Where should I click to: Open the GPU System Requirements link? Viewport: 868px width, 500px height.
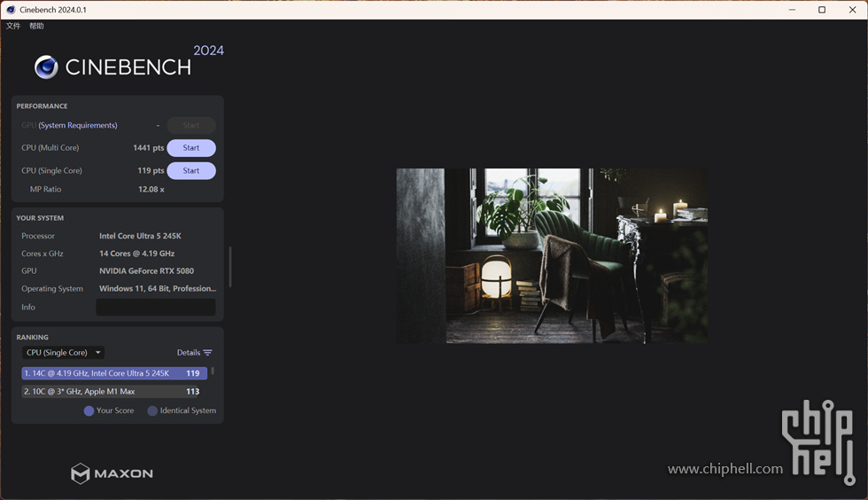[78, 125]
